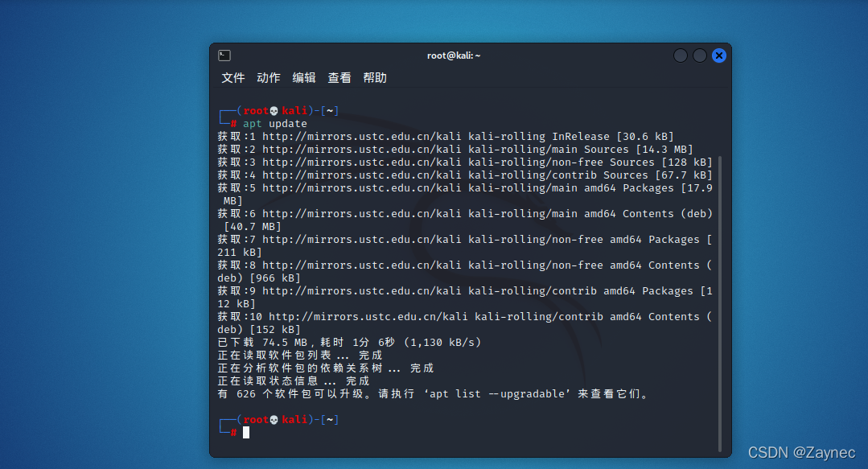This screenshot has width=868, height=469.
Task: Click the 获取:9 contrib amd64 Packages line
Action: coord(465,298)
